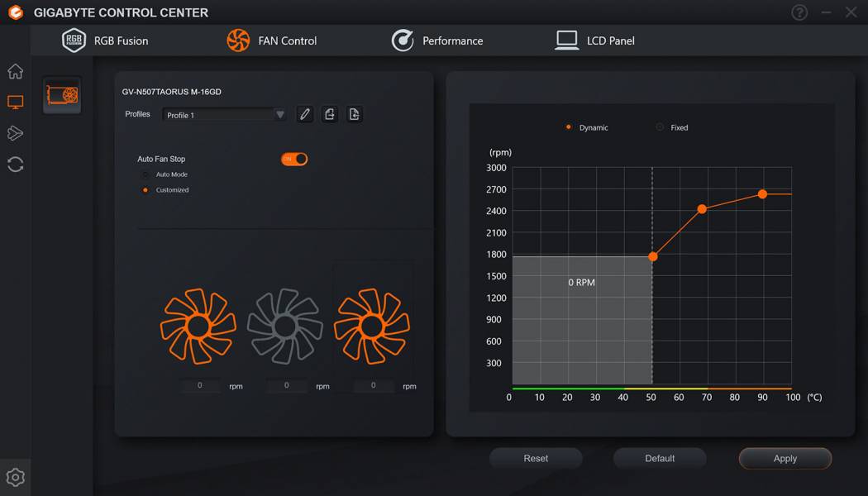Select the graphics card thumbnail
This screenshot has width=868, height=496.
(62, 95)
